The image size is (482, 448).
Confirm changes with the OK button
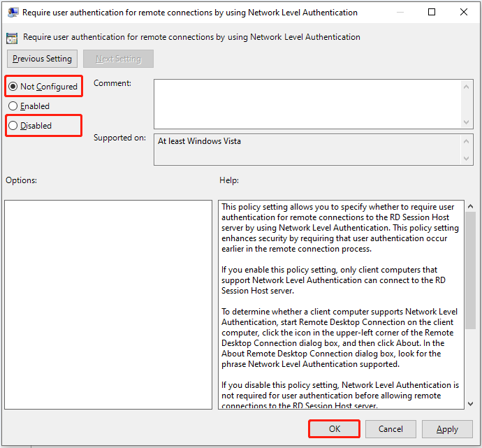(x=334, y=428)
